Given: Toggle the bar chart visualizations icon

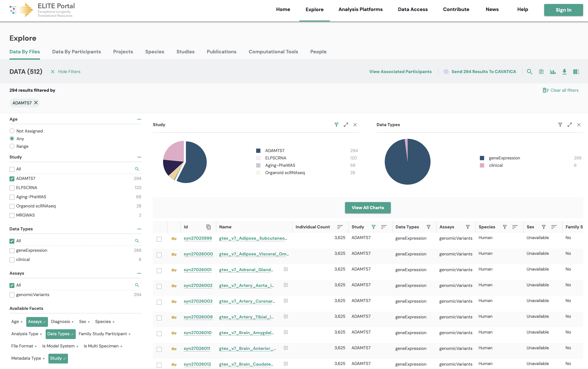Looking at the screenshot, I should point(553,72).
